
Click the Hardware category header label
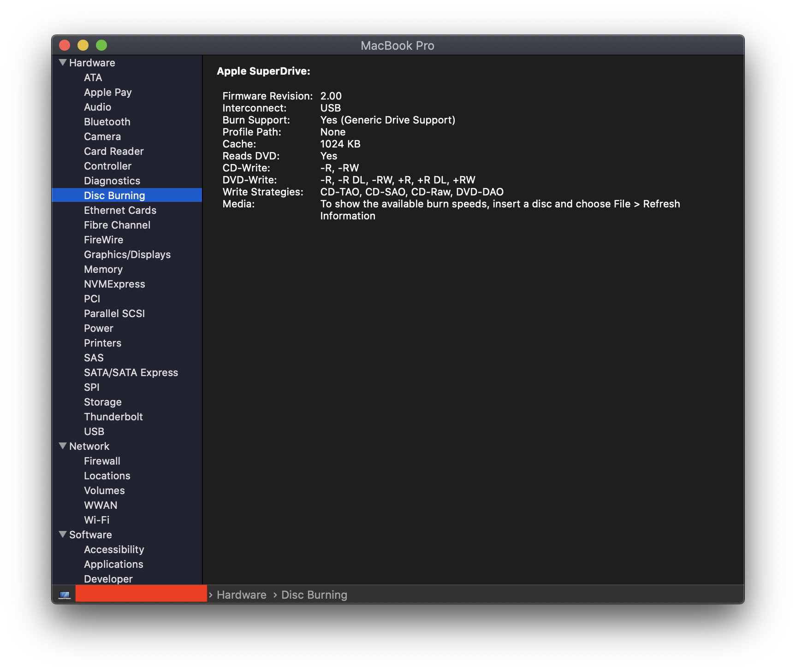92,63
